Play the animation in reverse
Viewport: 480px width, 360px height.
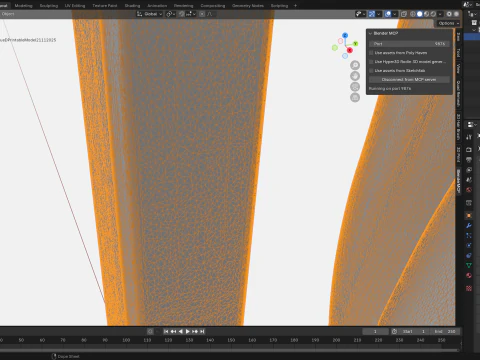coord(181,331)
